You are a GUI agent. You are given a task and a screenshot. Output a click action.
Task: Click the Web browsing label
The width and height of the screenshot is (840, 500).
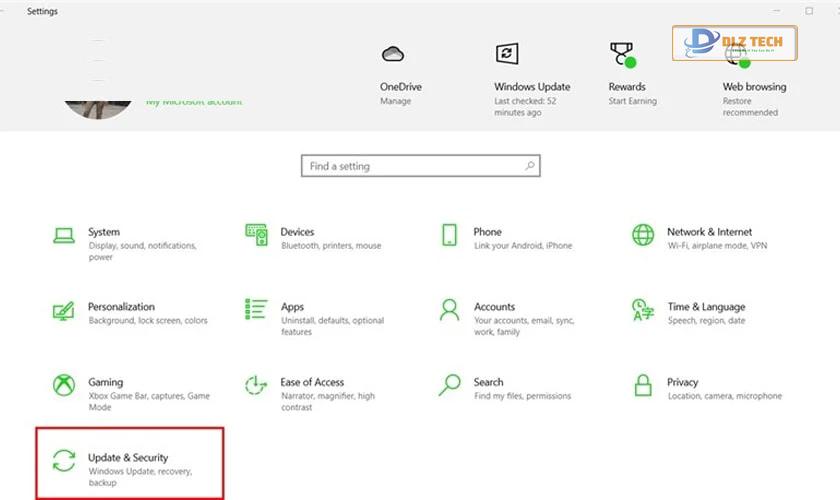754,86
